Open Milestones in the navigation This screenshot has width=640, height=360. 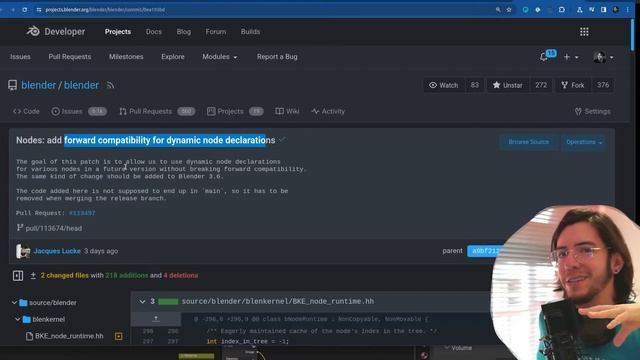point(126,57)
